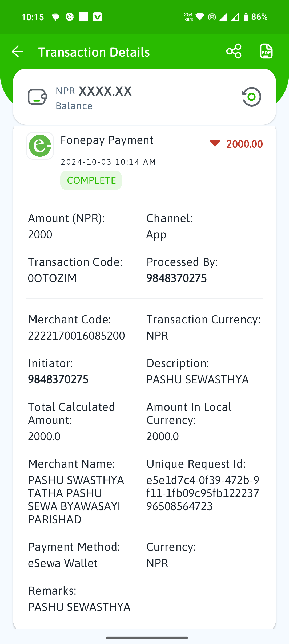Viewport: 289px width, 644px height.
Task: Tap the Merchant Name text block
Action: click(76, 500)
